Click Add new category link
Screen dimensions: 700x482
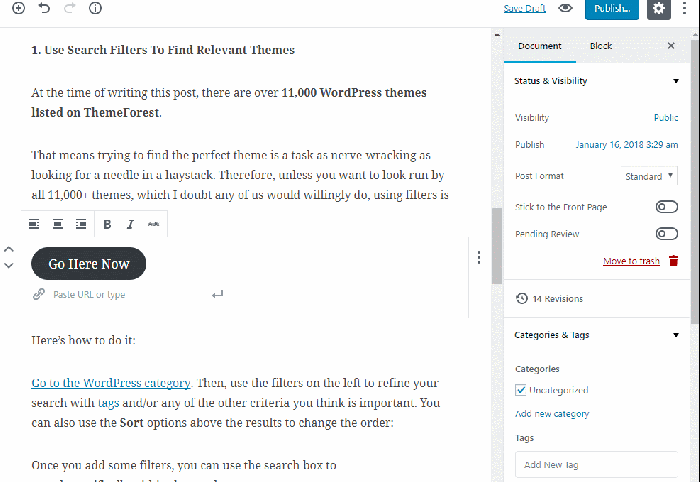(552, 414)
